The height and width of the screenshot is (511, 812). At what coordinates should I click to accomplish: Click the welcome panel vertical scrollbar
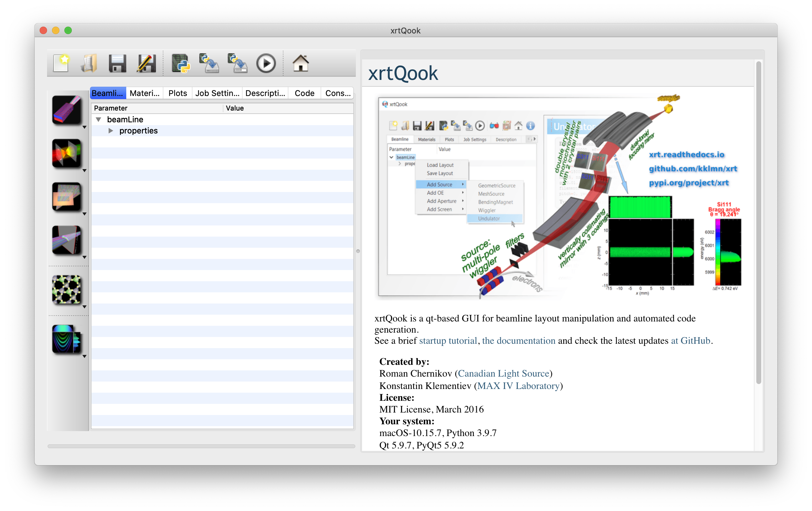758,222
